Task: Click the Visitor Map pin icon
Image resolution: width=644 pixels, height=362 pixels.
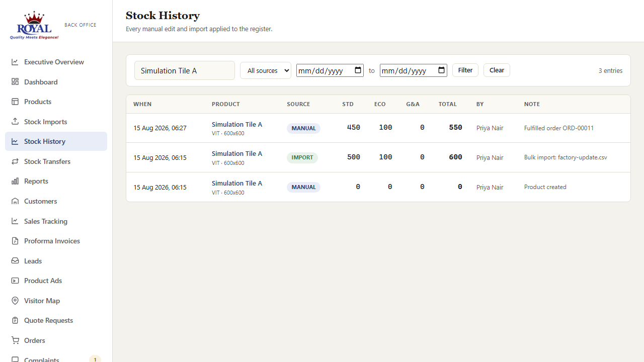Action: pyautogui.click(x=15, y=301)
